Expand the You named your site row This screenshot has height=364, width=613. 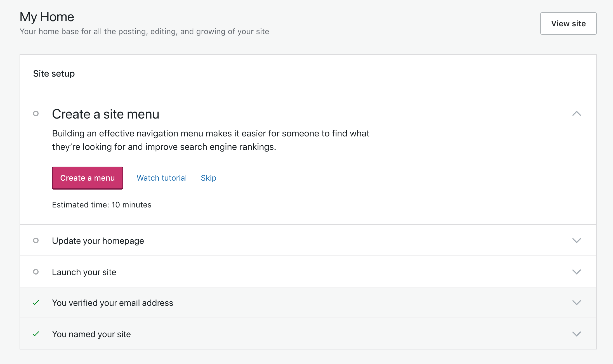pos(576,334)
